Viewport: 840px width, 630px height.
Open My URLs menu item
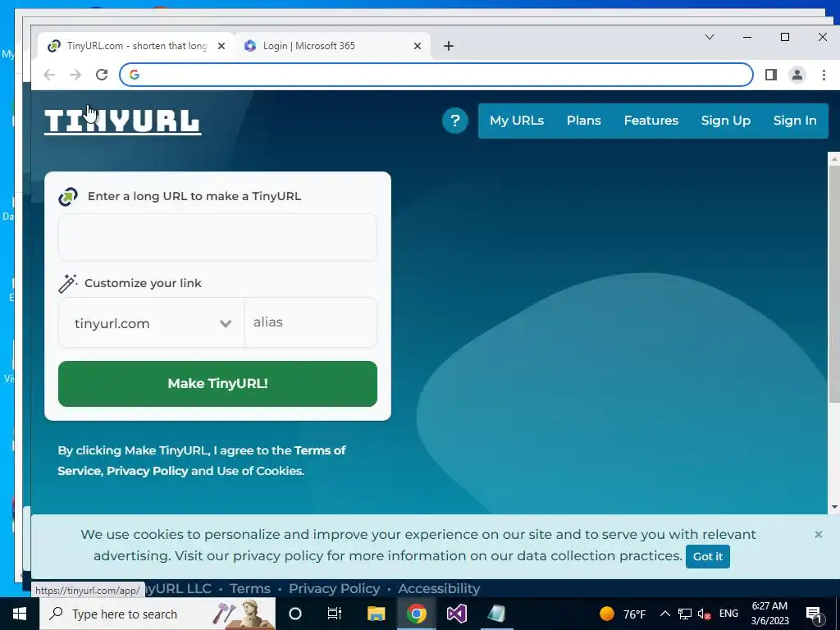click(x=517, y=121)
